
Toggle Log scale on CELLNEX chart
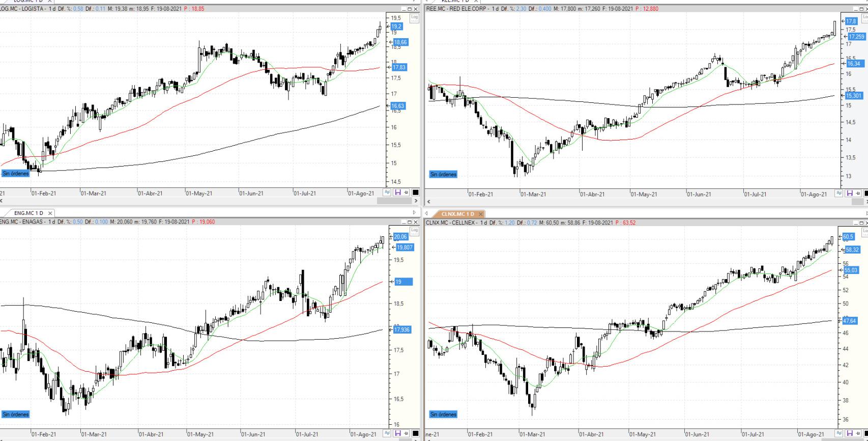(864, 231)
